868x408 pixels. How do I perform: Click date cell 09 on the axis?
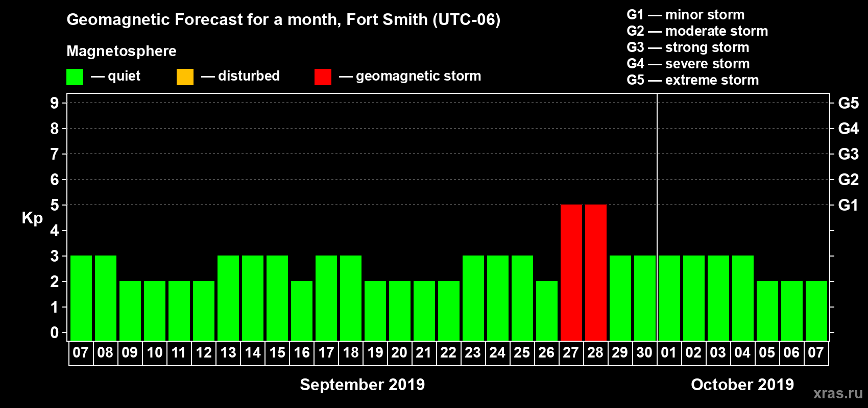click(x=130, y=353)
